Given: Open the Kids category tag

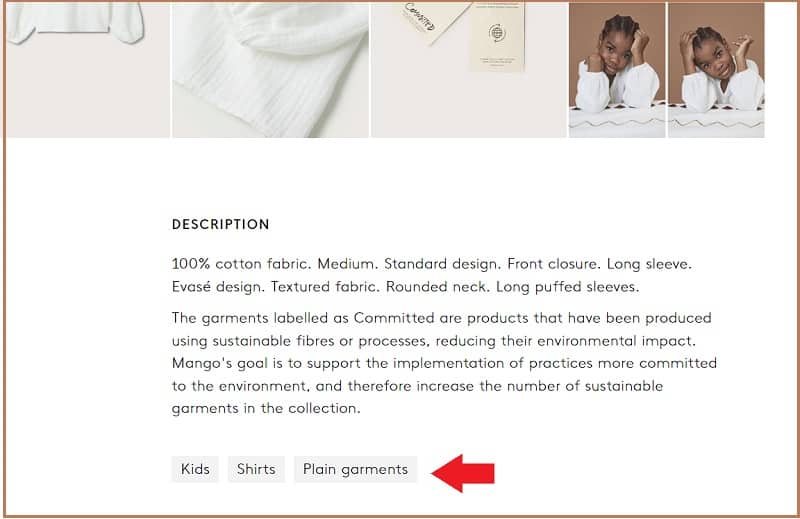Looking at the screenshot, I should 195,469.
